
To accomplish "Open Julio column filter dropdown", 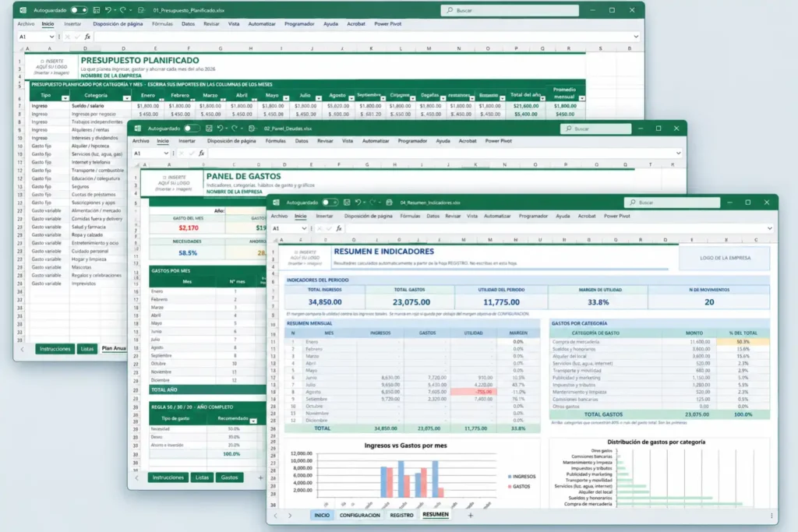I will 319,98.
